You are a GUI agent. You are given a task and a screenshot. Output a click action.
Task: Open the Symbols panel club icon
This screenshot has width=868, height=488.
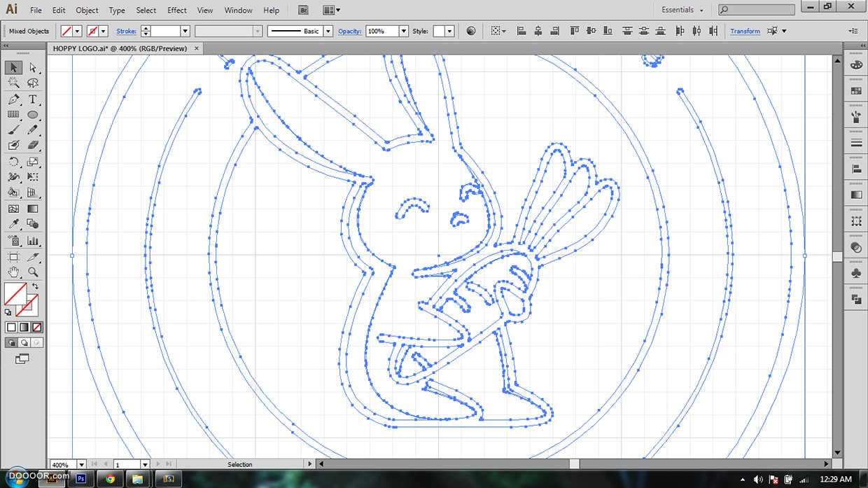[856, 273]
